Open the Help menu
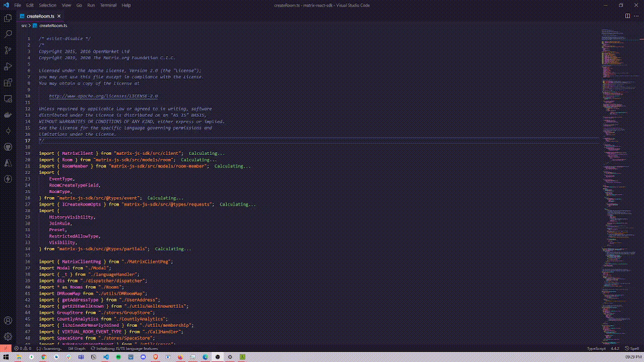644x362 pixels. tap(126, 5)
